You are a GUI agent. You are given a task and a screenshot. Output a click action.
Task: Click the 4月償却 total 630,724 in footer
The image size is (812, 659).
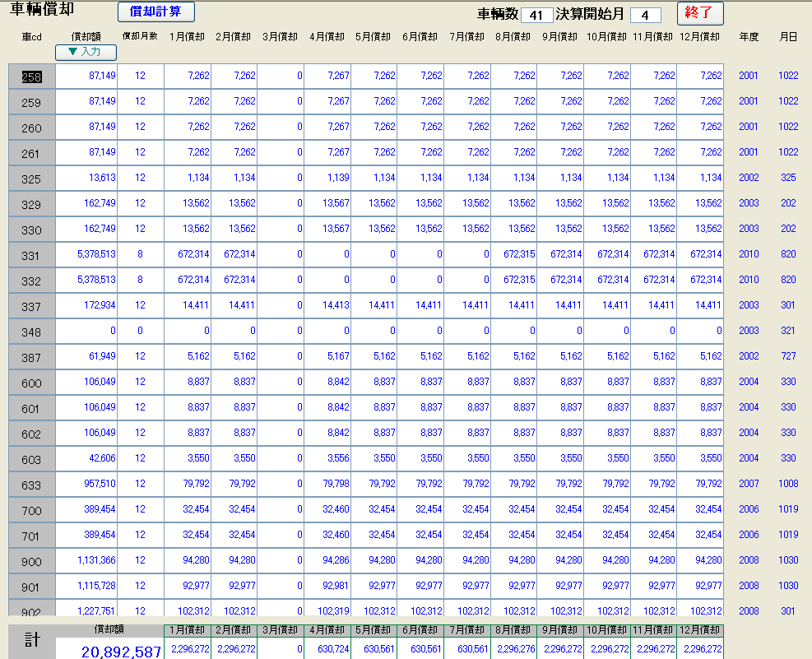point(327,649)
